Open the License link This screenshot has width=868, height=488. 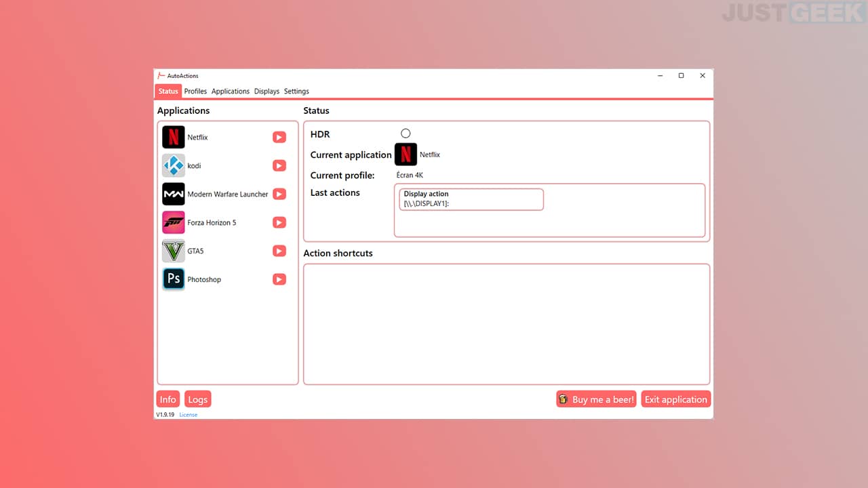click(x=189, y=415)
